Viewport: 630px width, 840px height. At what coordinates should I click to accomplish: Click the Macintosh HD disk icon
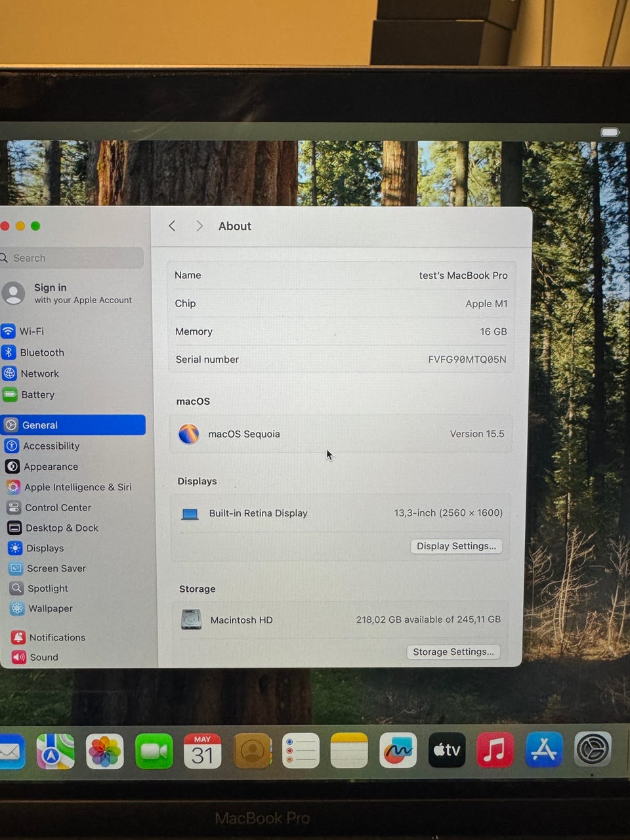coord(192,619)
